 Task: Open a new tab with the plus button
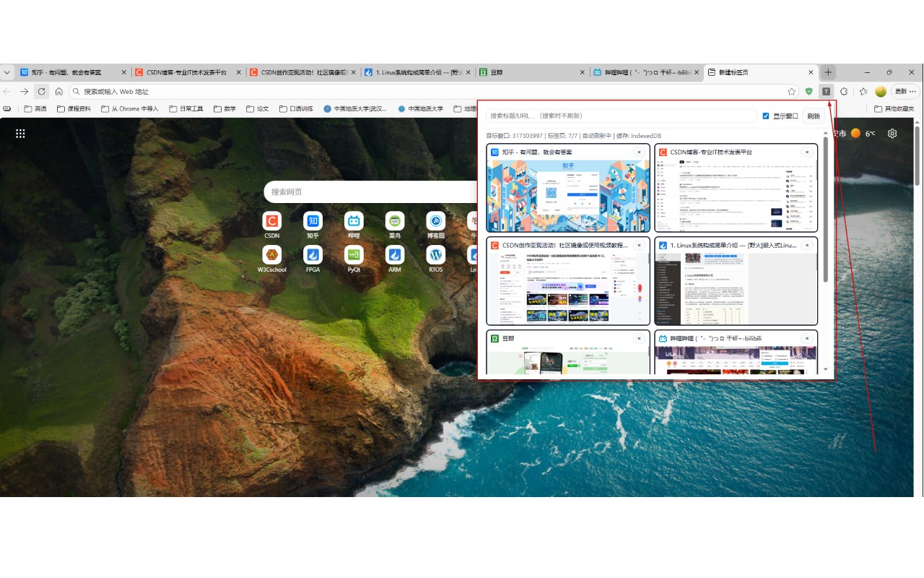(829, 72)
